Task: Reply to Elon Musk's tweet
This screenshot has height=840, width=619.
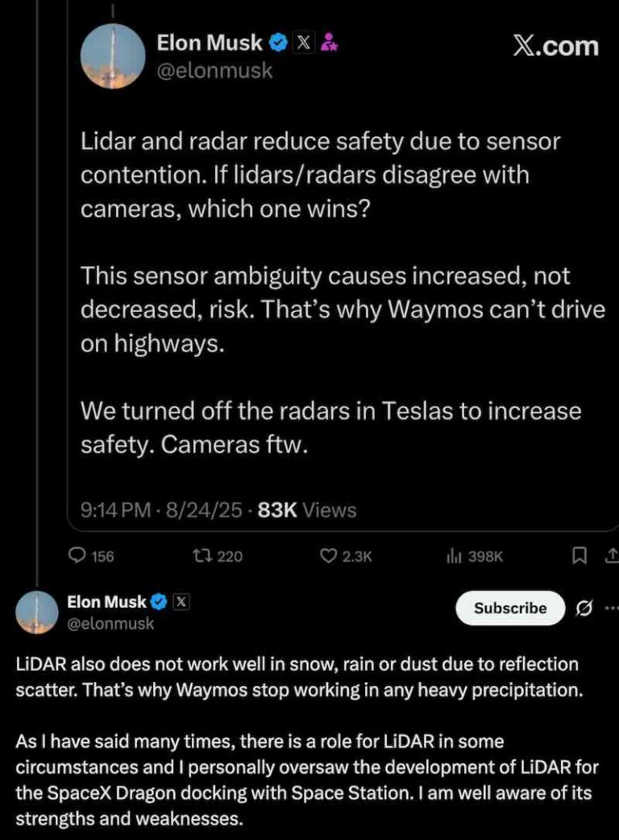Action: coord(78,556)
